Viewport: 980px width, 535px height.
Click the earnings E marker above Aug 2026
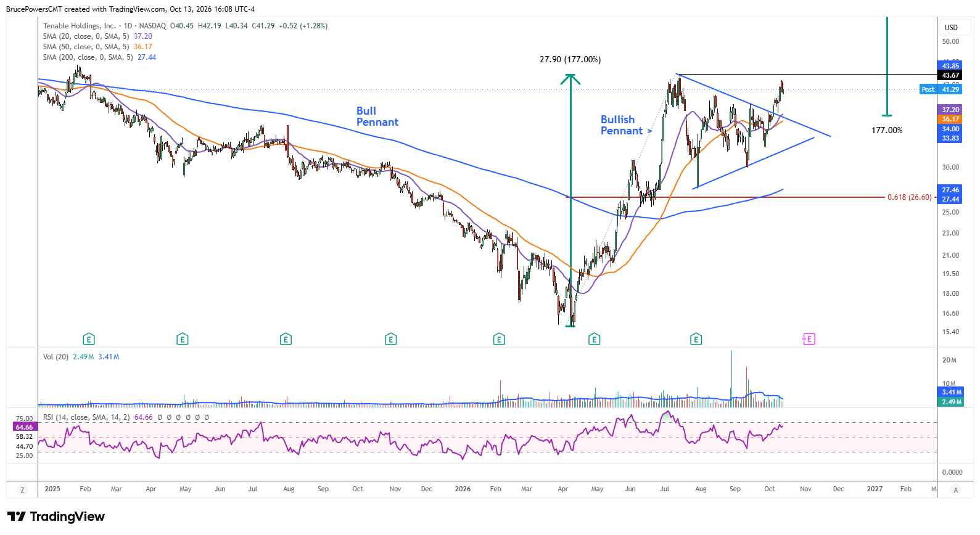(696, 339)
